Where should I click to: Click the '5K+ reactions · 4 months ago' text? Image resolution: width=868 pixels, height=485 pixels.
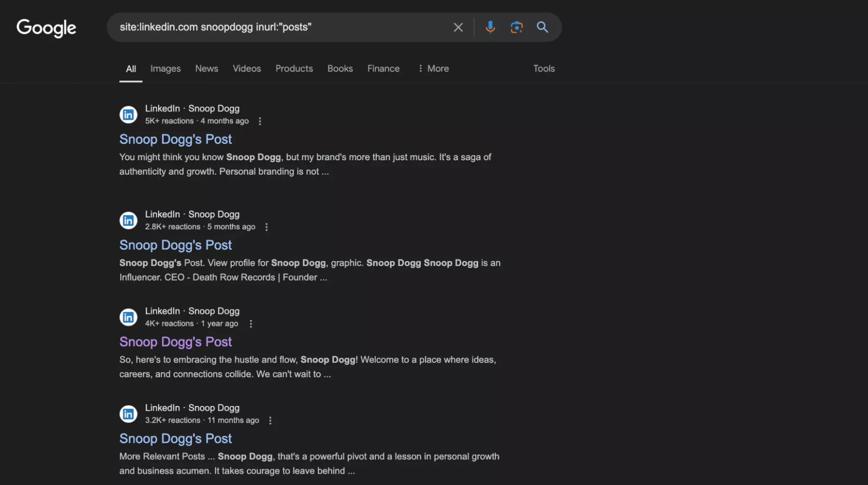click(197, 121)
